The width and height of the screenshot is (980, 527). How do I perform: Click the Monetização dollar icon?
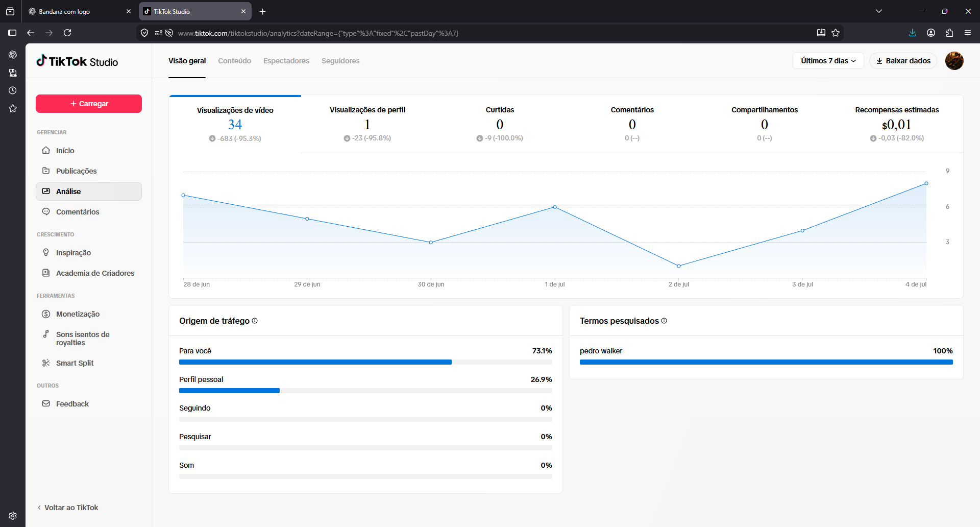[x=46, y=314]
